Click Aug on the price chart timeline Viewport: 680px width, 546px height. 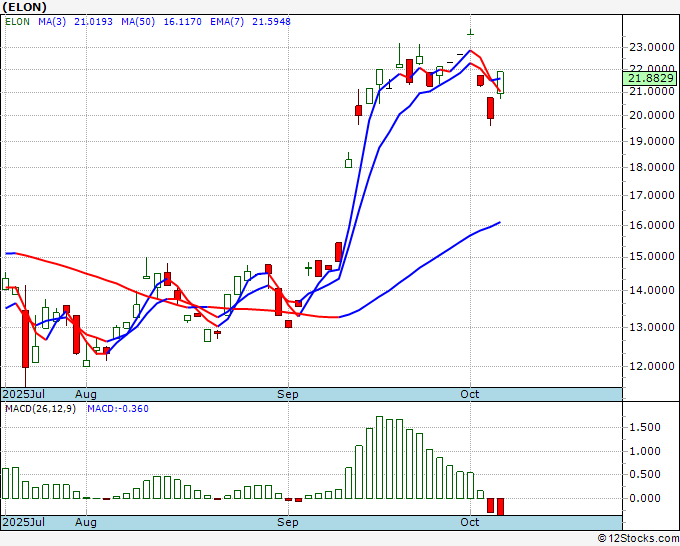[x=85, y=394]
